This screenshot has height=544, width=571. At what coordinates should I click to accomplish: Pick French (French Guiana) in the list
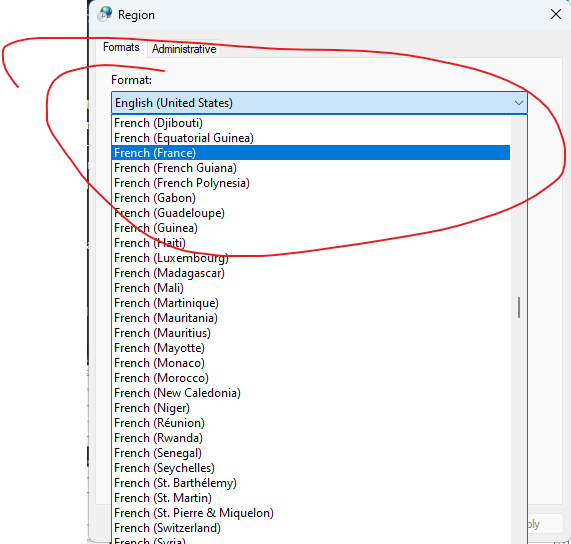coord(311,168)
